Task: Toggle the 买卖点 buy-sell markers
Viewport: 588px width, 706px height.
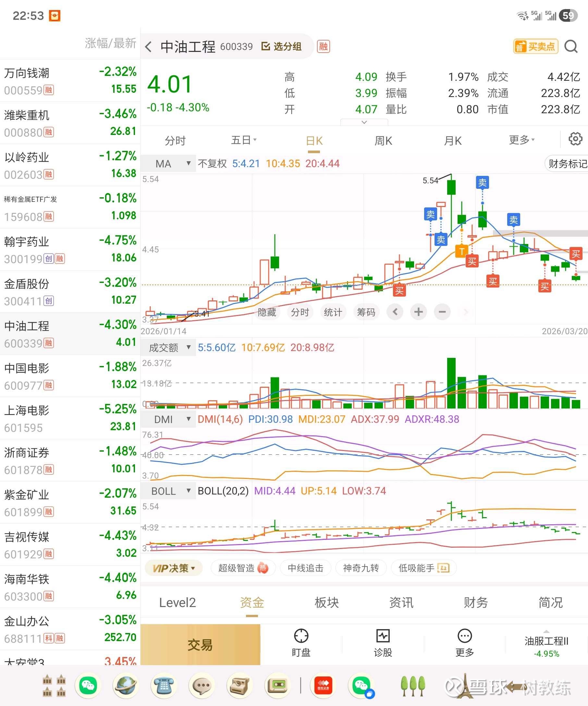Action: coord(535,46)
